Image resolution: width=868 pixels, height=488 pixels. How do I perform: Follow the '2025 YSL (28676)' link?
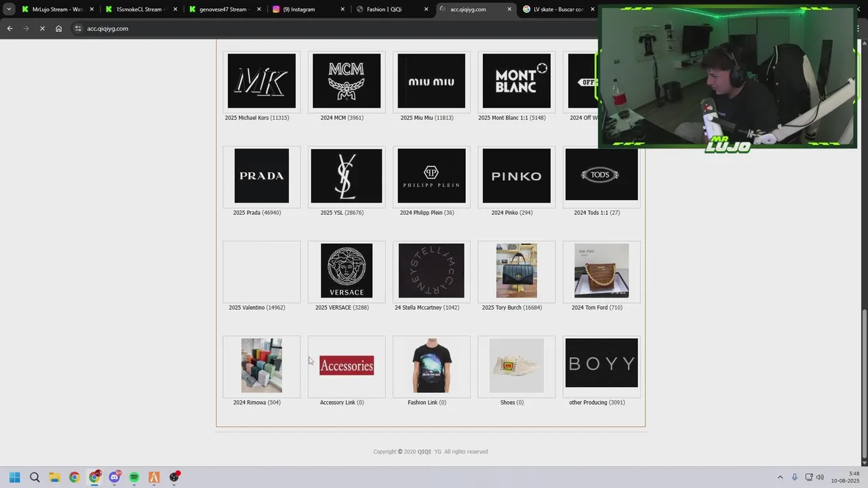[342, 213]
